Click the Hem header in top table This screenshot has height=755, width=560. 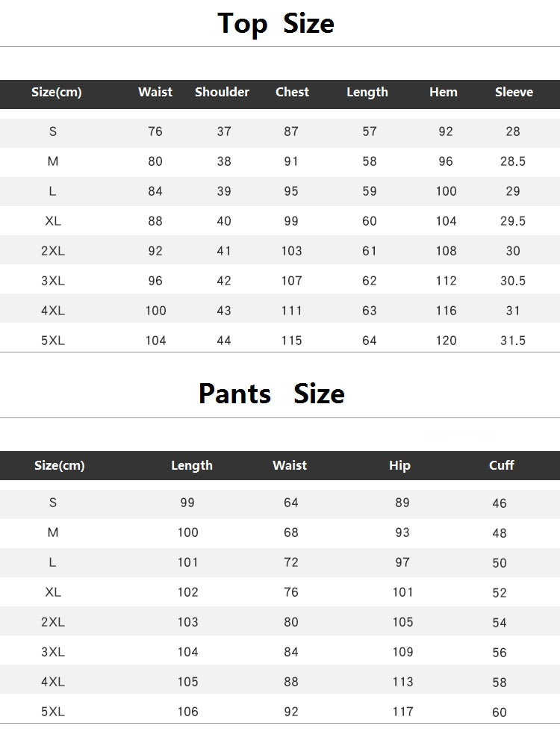[x=443, y=92]
